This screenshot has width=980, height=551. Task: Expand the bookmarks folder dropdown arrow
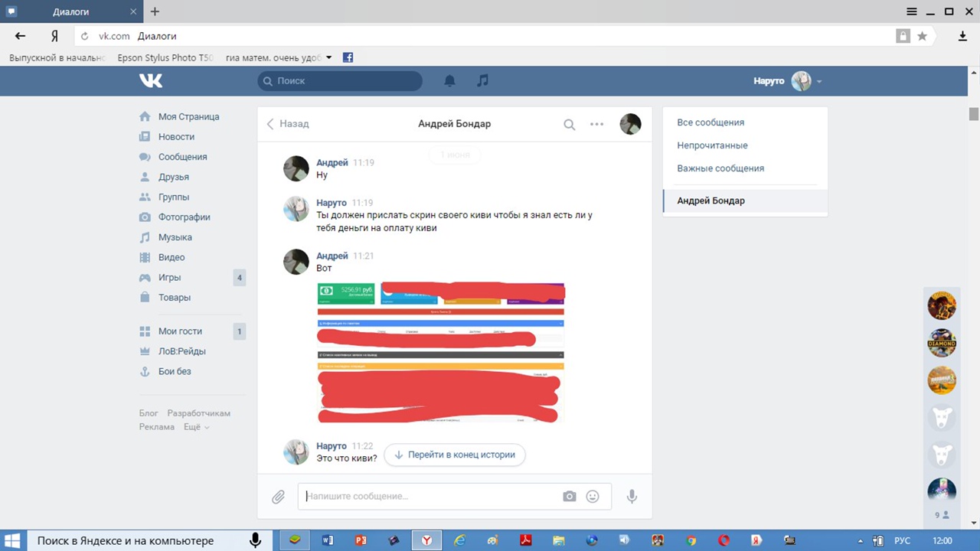329,57
